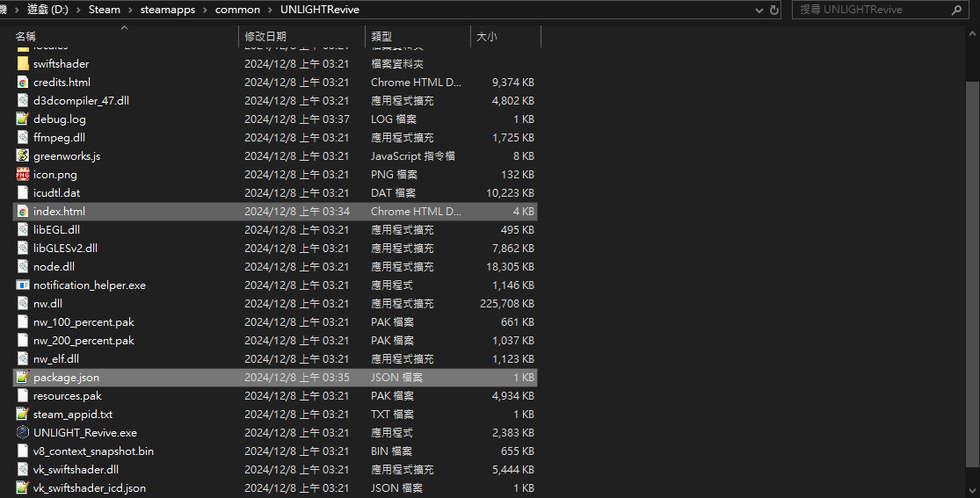The height and width of the screenshot is (498, 980).
Task: Click the script icon of greenworks.js
Action: [23, 156]
